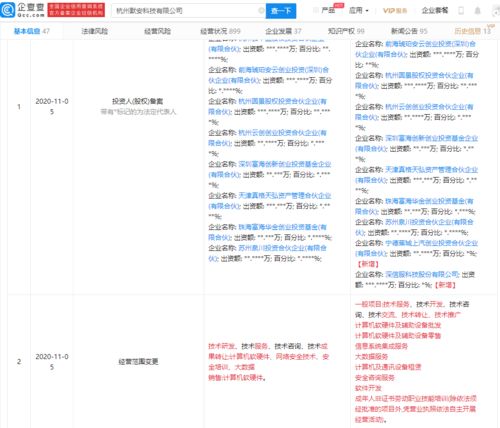Open the mobile phone icon in header
This screenshot has width=500, height=428.
461,11
